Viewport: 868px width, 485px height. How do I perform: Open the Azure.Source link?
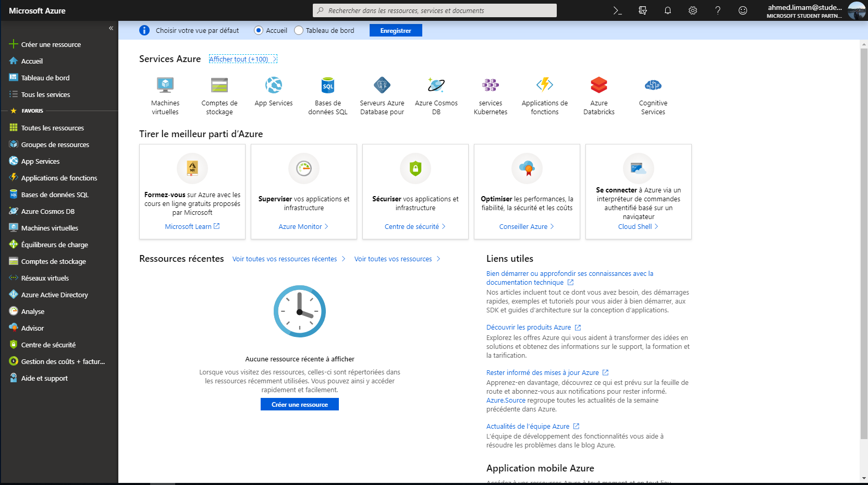pos(506,401)
